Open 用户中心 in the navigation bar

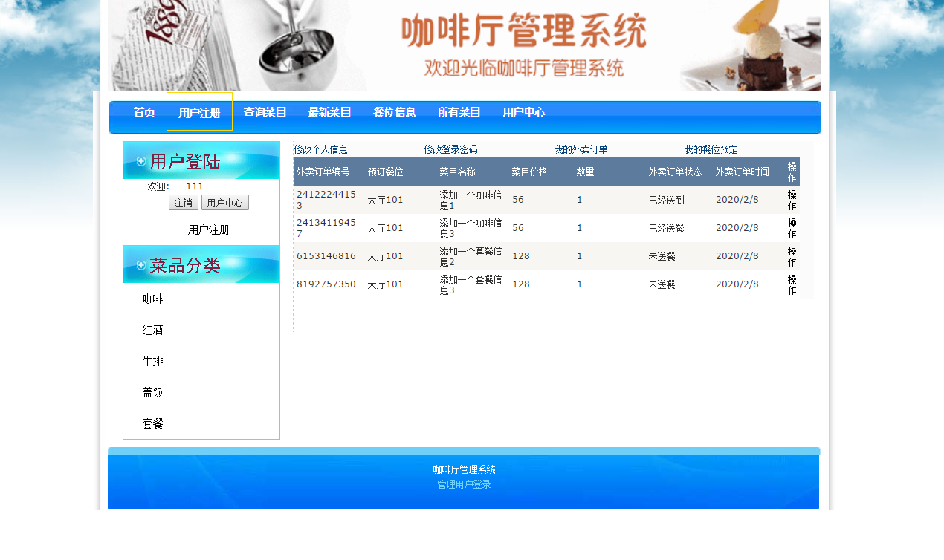(524, 113)
